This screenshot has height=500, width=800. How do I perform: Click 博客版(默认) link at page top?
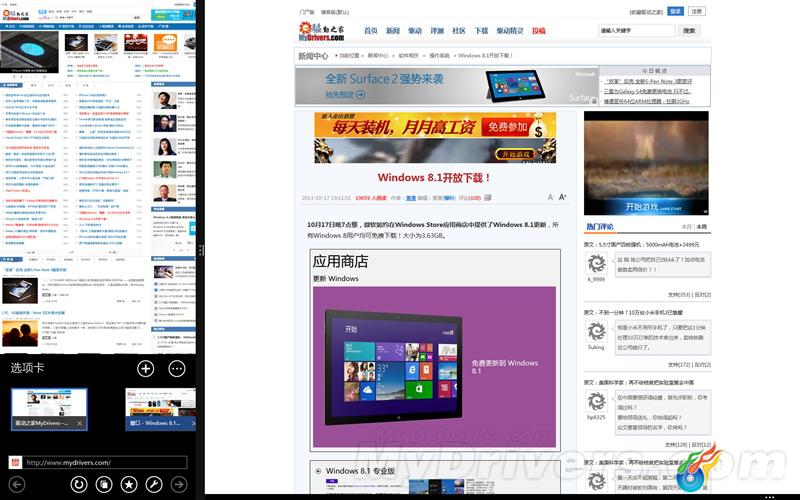(335, 12)
